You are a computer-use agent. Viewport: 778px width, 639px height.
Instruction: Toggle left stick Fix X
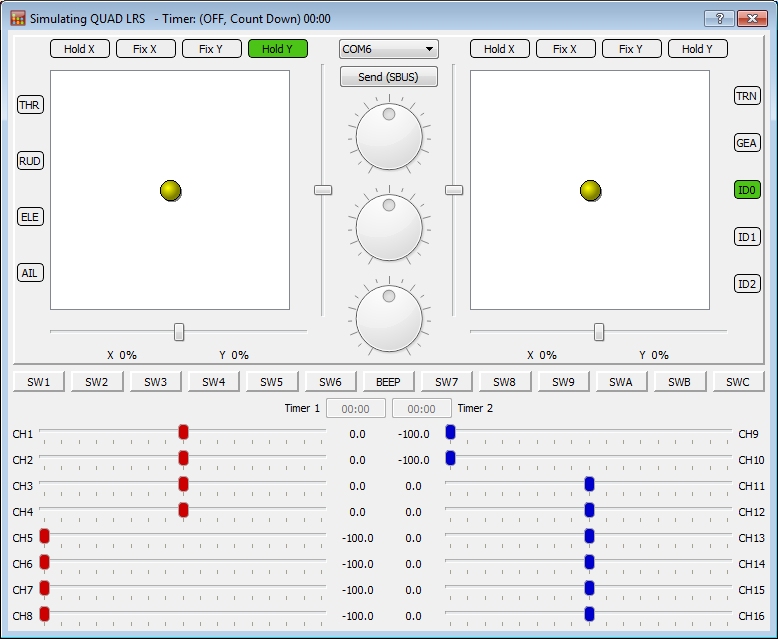145,49
